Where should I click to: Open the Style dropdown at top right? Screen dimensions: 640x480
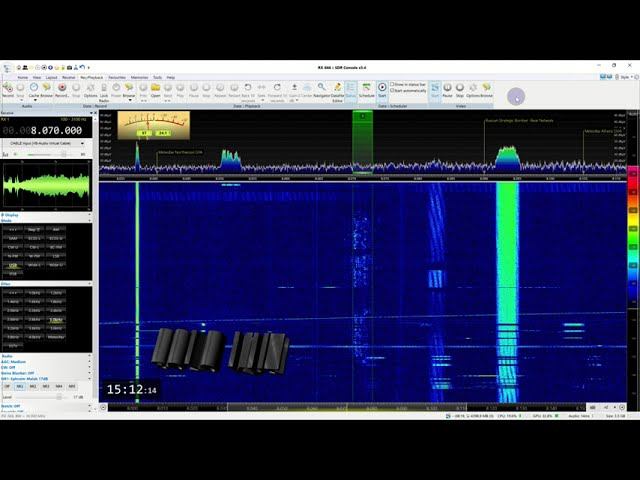click(626, 77)
